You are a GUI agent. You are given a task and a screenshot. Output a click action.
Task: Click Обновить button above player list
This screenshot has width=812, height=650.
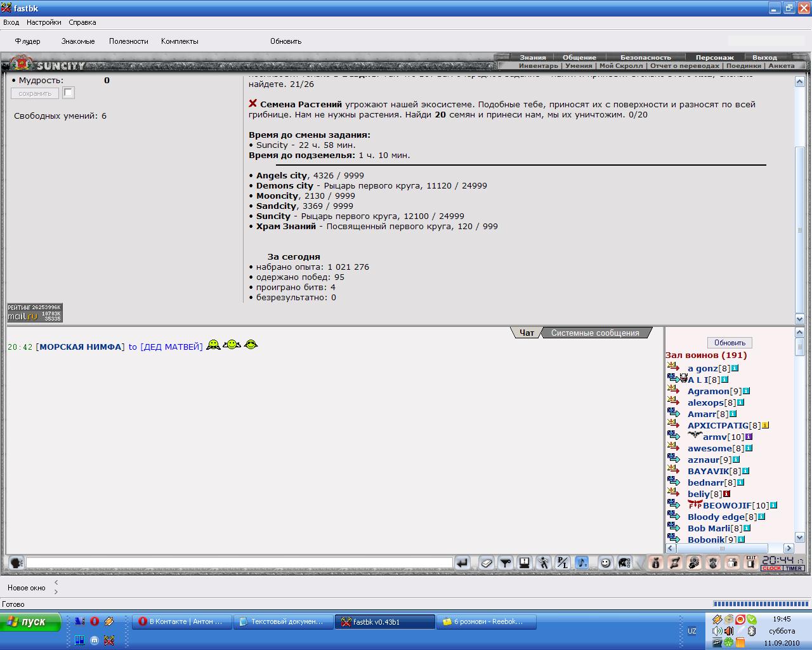730,343
